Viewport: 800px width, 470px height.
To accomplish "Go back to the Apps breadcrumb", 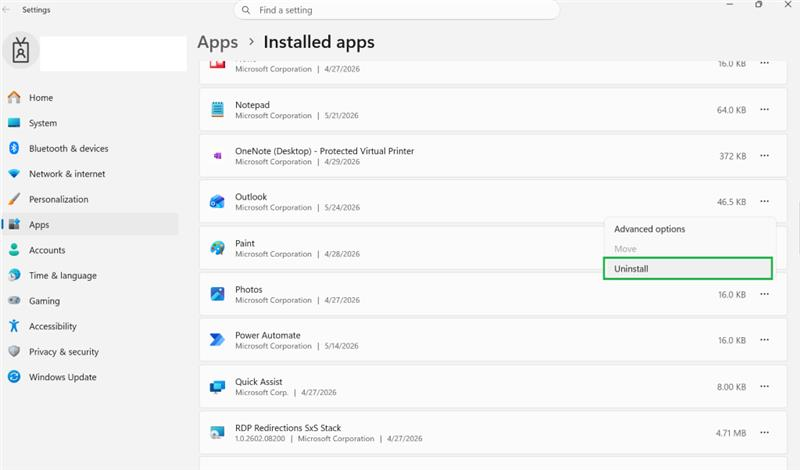I will [218, 42].
